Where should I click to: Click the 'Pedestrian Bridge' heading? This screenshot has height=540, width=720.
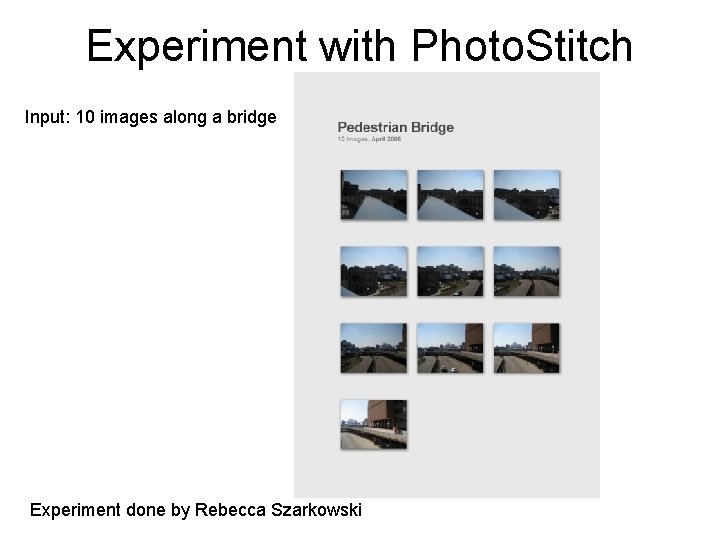coord(396,127)
